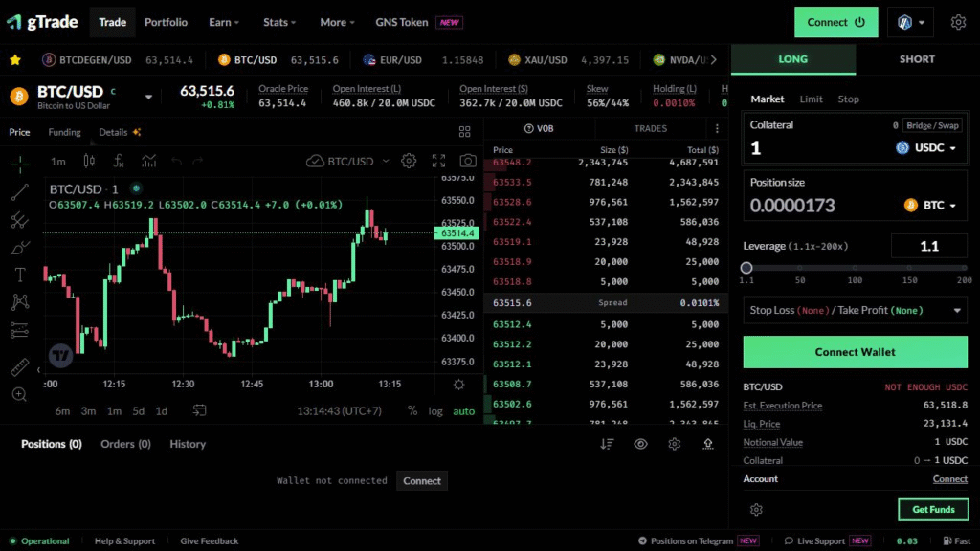Open the positions panel settings gear

[x=675, y=444]
